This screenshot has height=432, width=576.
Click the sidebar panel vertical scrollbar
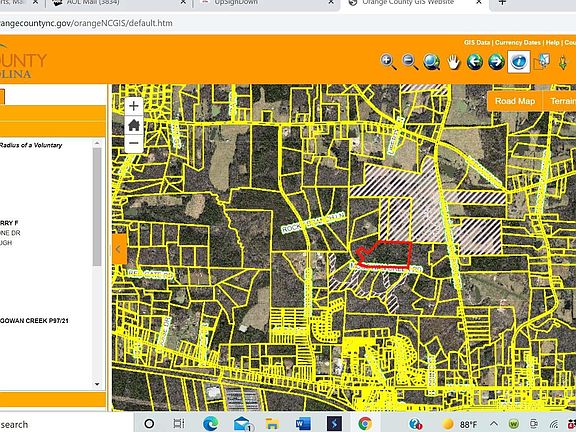(x=97, y=207)
